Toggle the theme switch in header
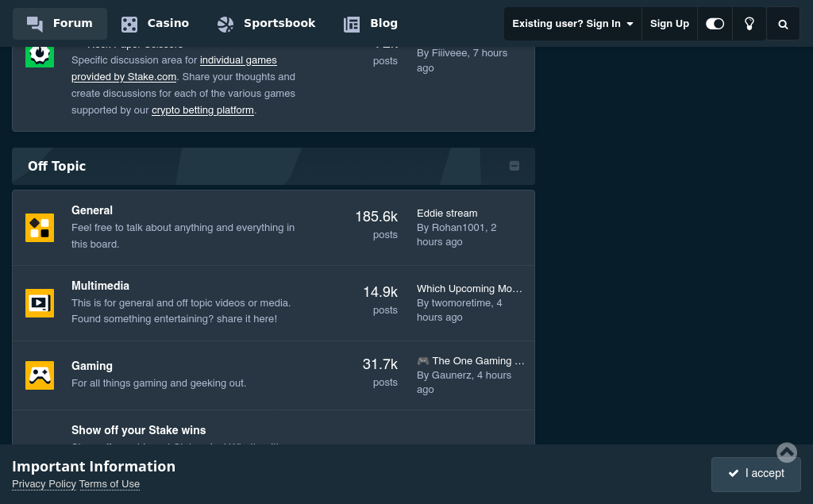Viewport: 813px width, 504px height. tap(715, 24)
